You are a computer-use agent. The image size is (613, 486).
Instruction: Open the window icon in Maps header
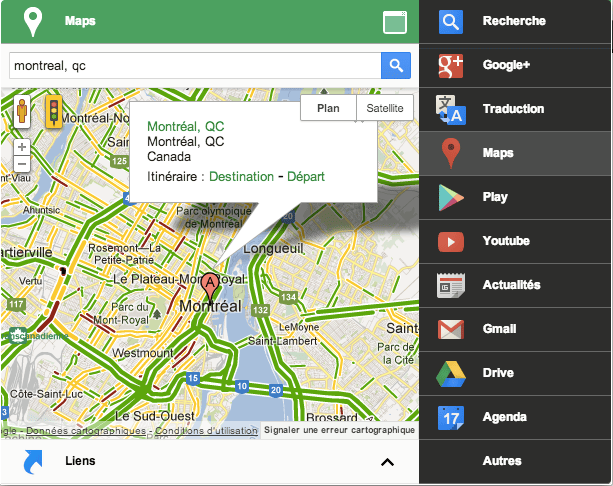[395, 22]
